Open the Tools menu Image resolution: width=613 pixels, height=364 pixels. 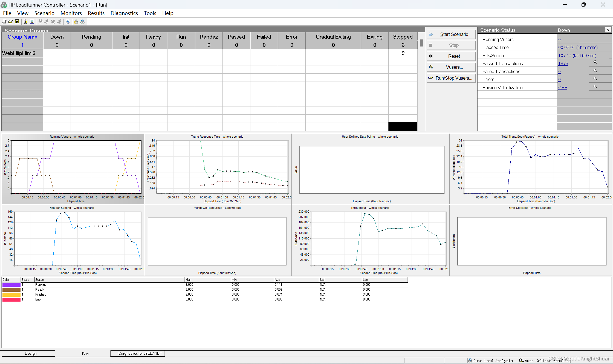(x=150, y=13)
